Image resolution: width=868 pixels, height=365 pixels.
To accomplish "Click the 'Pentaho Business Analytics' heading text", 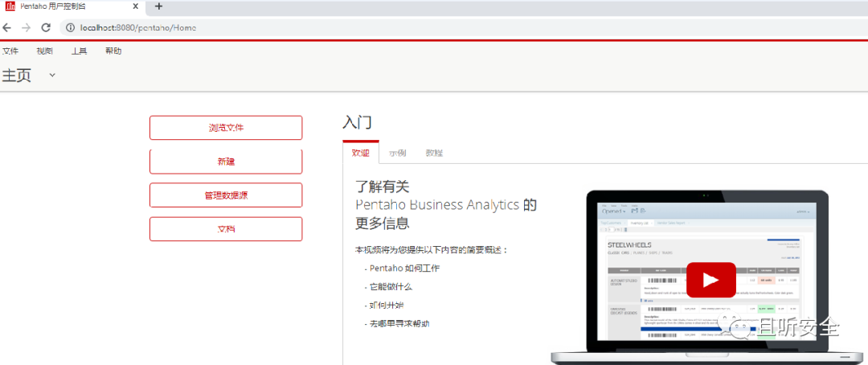I will tap(437, 205).
